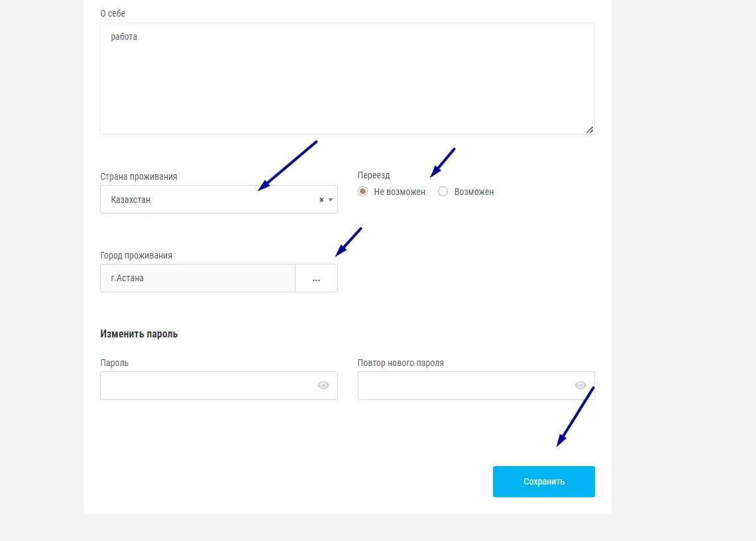Click the 'Сохранить' button
This screenshot has width=756, height=541.
(544, 481)
